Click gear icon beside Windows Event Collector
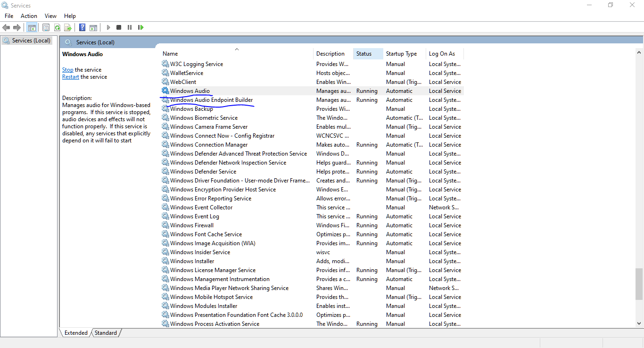Viewport: 644px width, 348px height. [x=165, y=207]
